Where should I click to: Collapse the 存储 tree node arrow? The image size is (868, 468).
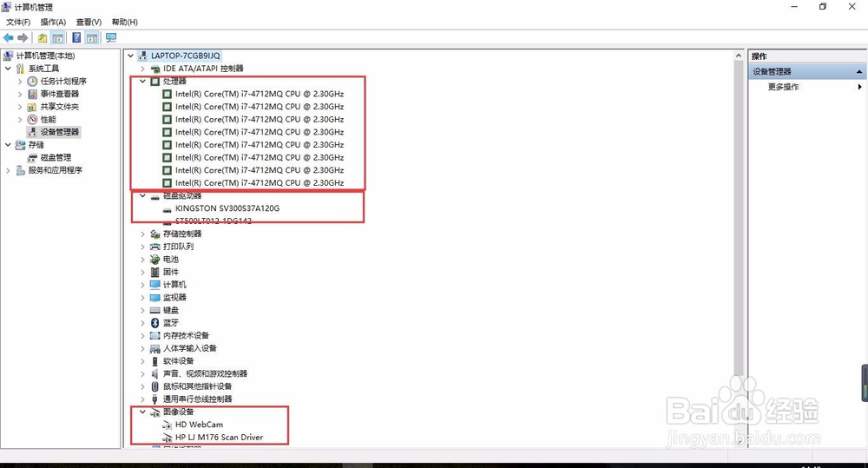8,144
